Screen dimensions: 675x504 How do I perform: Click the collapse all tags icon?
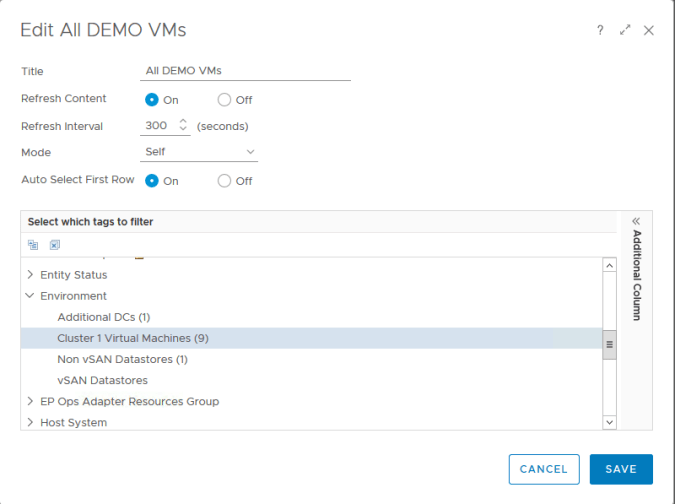tap(33, 245)
